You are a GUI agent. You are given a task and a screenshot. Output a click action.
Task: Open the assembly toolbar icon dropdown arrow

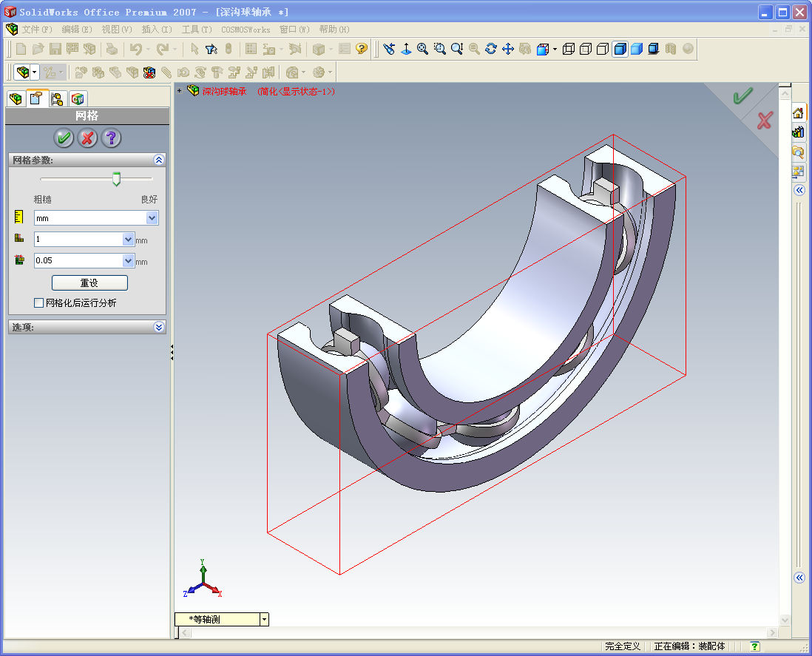(x=35, y=72)
